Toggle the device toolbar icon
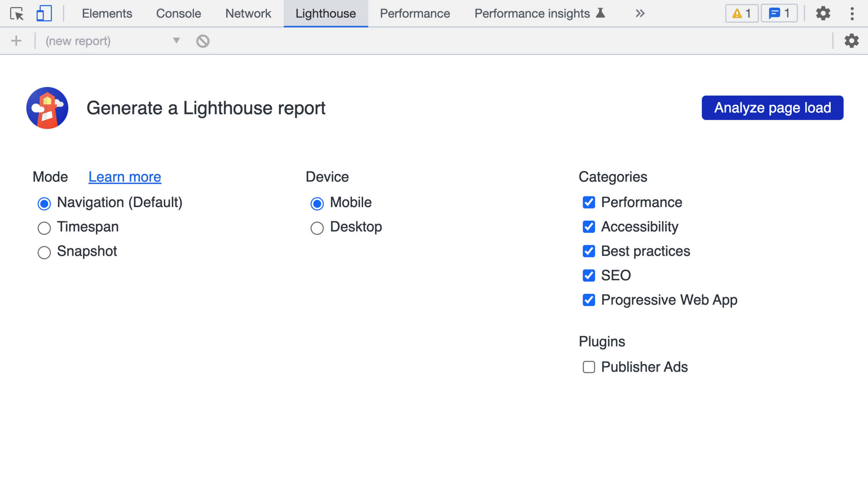Viewport: 868px width, 488px height. 44,14
